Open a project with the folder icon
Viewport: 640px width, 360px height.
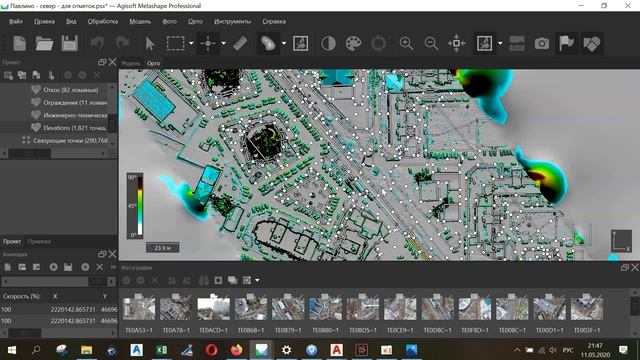tap(44, 43)
